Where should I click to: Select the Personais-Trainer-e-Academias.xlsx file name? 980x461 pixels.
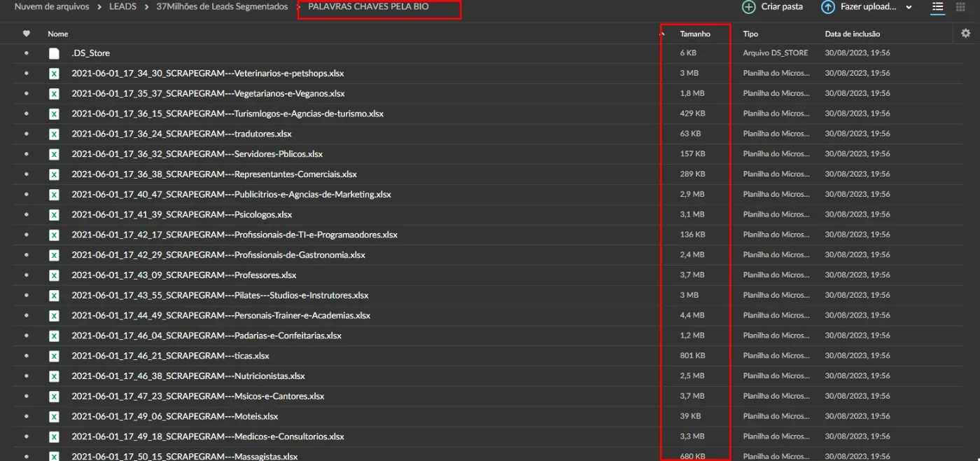click(x=220, y=315)
